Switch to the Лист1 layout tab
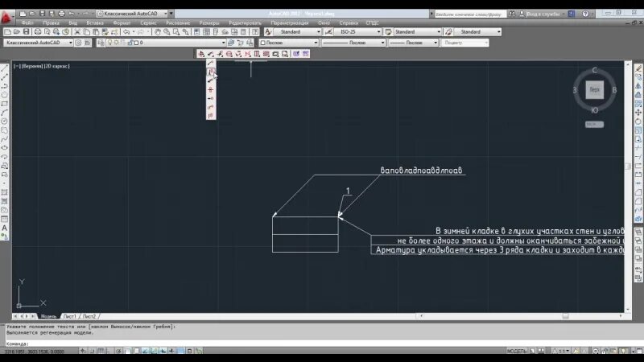 [x=69, y=316]
